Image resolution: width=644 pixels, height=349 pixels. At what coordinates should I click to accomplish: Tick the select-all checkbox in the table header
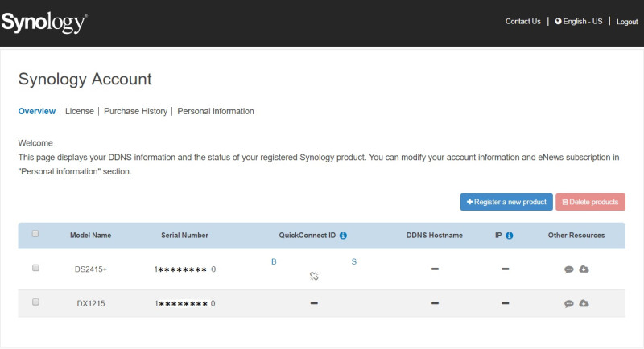[35, 234]
